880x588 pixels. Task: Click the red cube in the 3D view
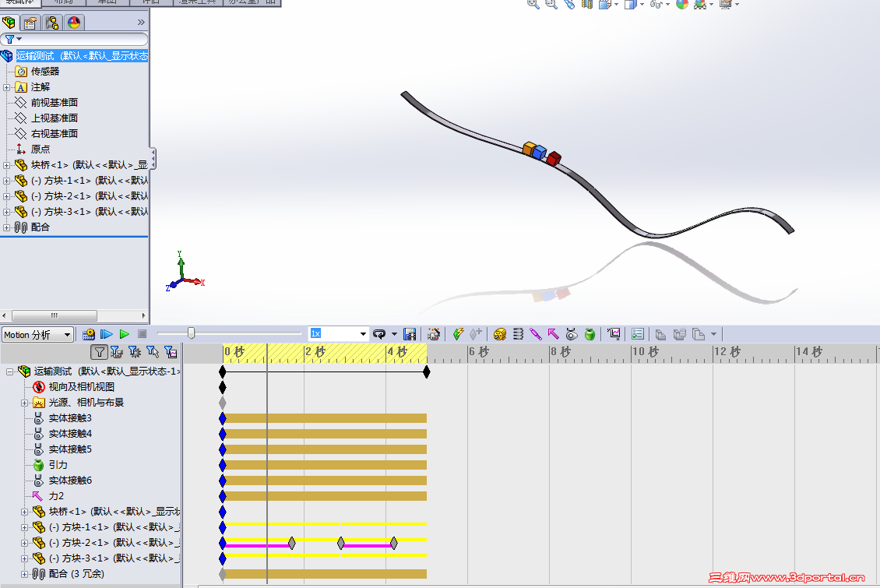[554, 159]
